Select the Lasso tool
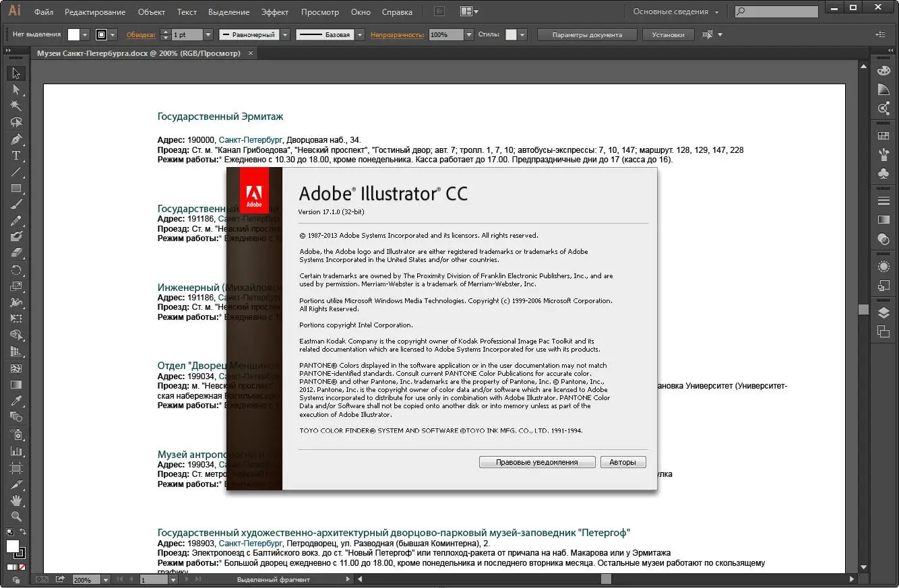This screenshot has width=899, height=588. (x=16, y=123)
